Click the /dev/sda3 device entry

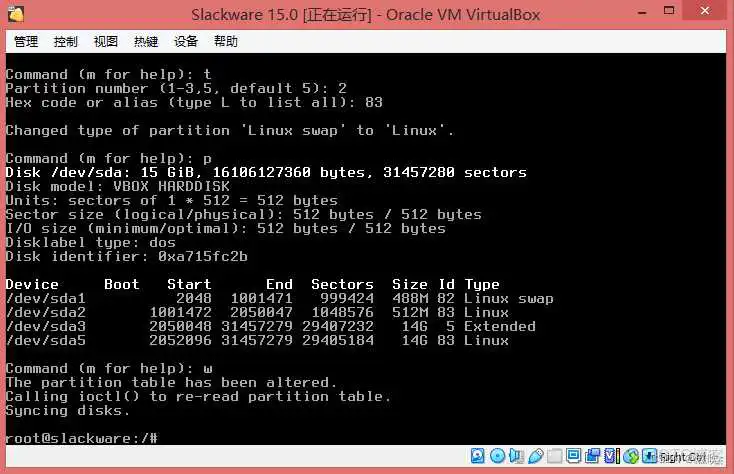[x=46, y=326]
